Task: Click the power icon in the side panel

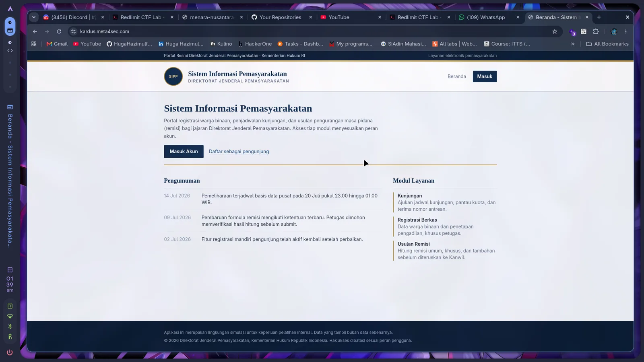Action: pyautogui.click(x=10, y=352)
